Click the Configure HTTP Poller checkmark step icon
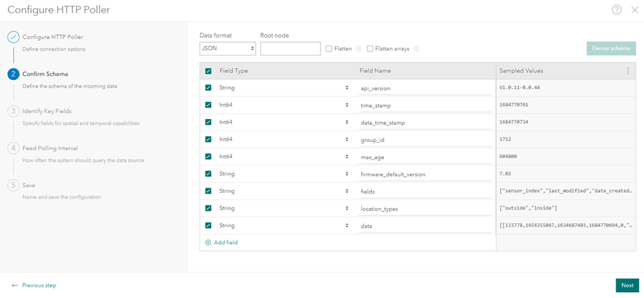 13,37
